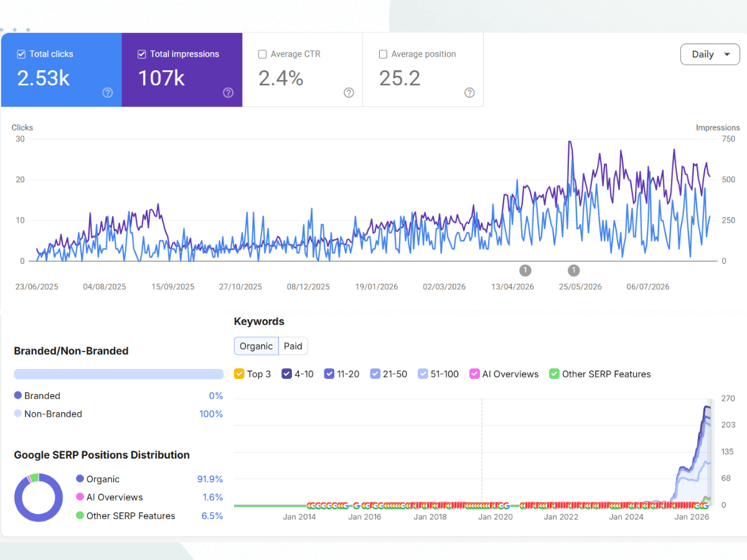The width and height of the screenshot is (747, 560).
Task: Click the 1.6% AI Overviews value
Action: (x=213, y=497)
